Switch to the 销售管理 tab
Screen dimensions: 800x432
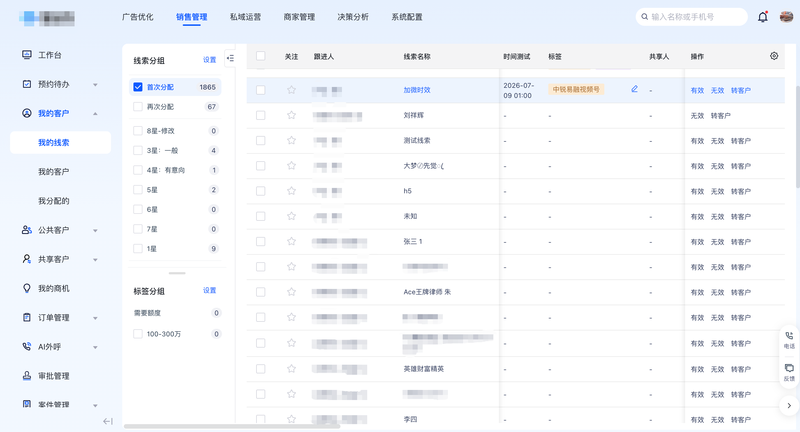[x=192, y=17]
